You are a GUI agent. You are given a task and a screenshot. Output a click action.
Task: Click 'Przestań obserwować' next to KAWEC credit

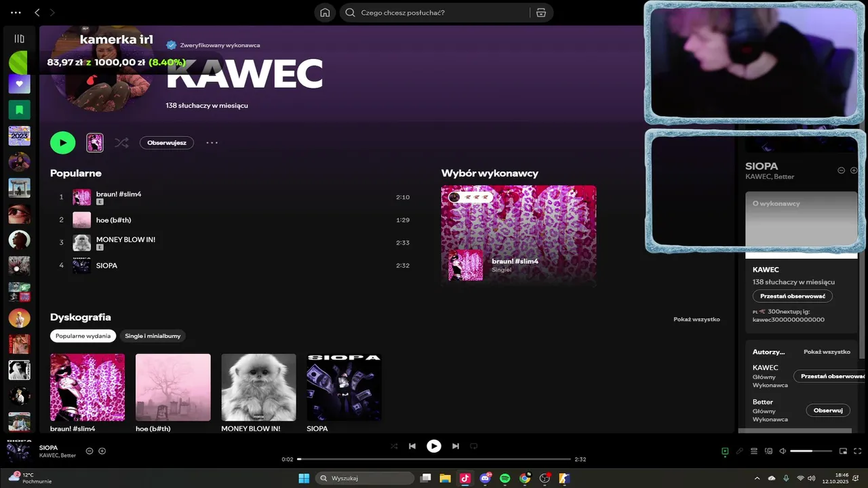[x=831, y=376]
